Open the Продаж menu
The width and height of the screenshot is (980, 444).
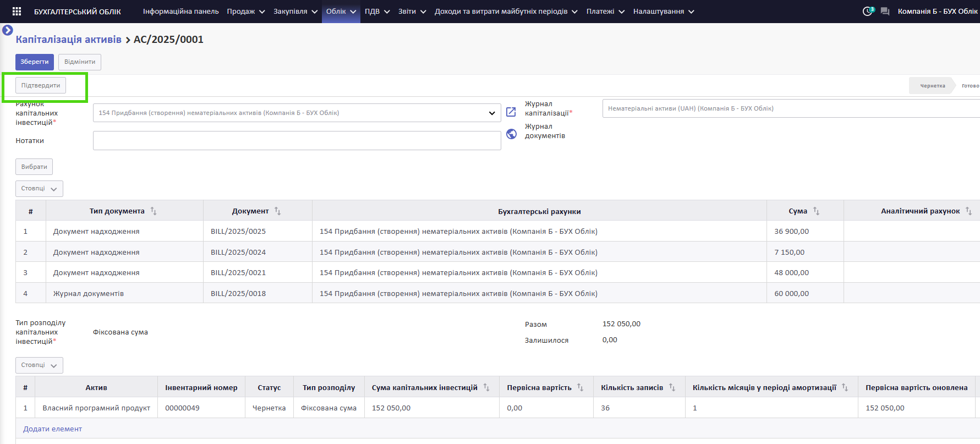(x=246, y=11)
